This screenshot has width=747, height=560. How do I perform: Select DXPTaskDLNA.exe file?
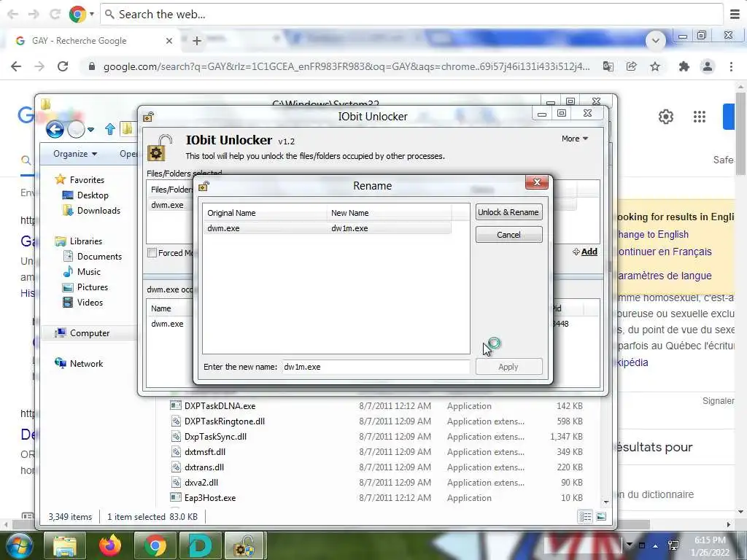[220, 405]
